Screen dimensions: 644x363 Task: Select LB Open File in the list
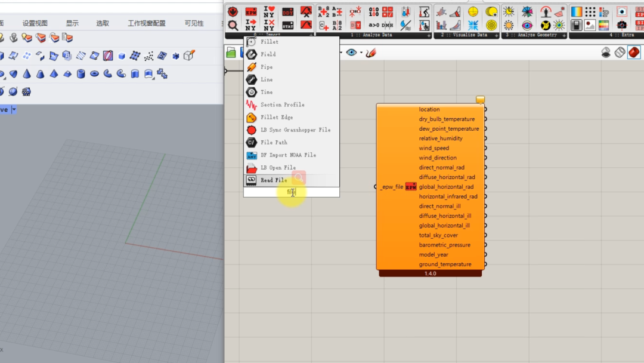(x=292, y=168)
